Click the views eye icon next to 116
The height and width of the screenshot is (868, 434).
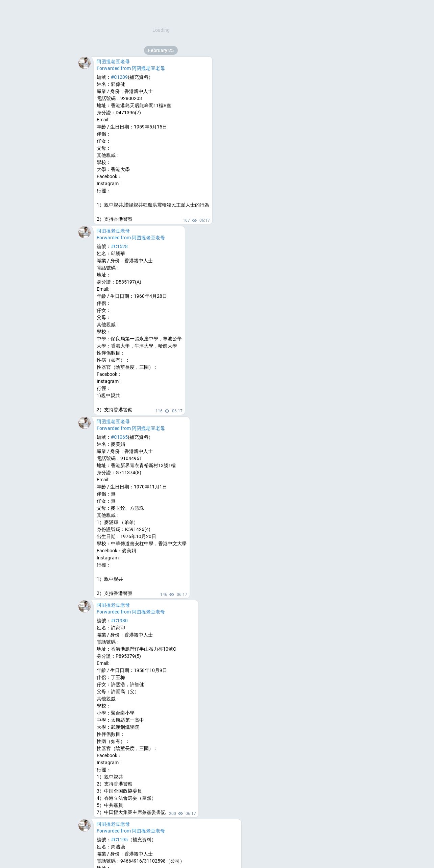[x=167, y=411]
